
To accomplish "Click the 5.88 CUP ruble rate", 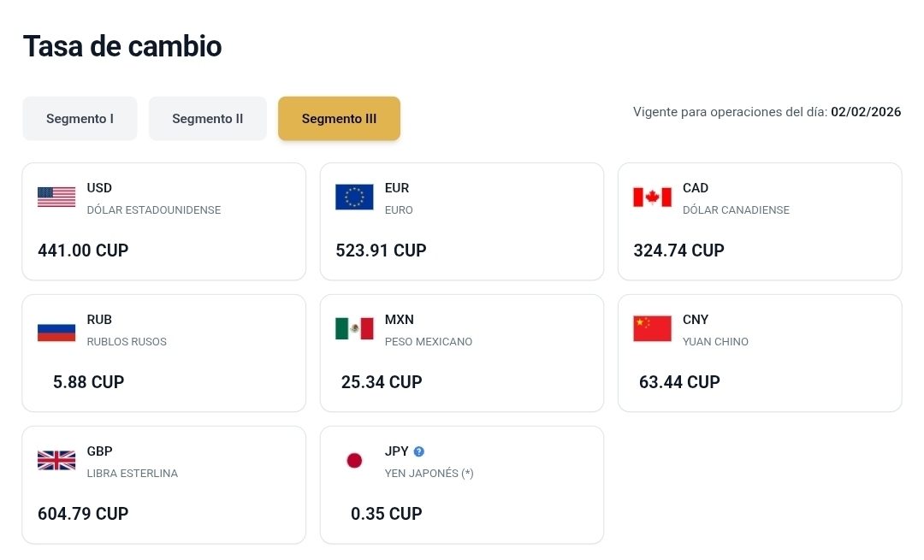I will pyautogui.click(x=88, y=382).
